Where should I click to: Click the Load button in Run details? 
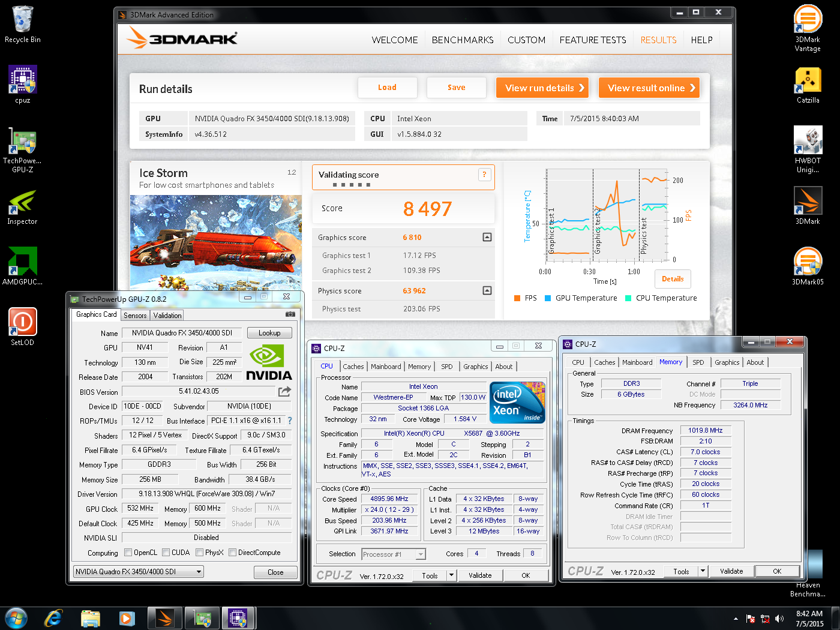tap(387, 88)
